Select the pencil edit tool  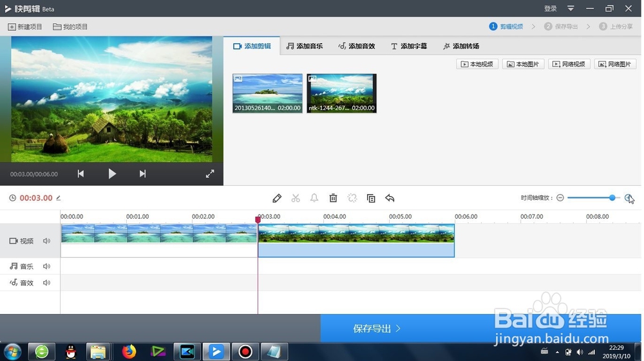coord(277,198)
